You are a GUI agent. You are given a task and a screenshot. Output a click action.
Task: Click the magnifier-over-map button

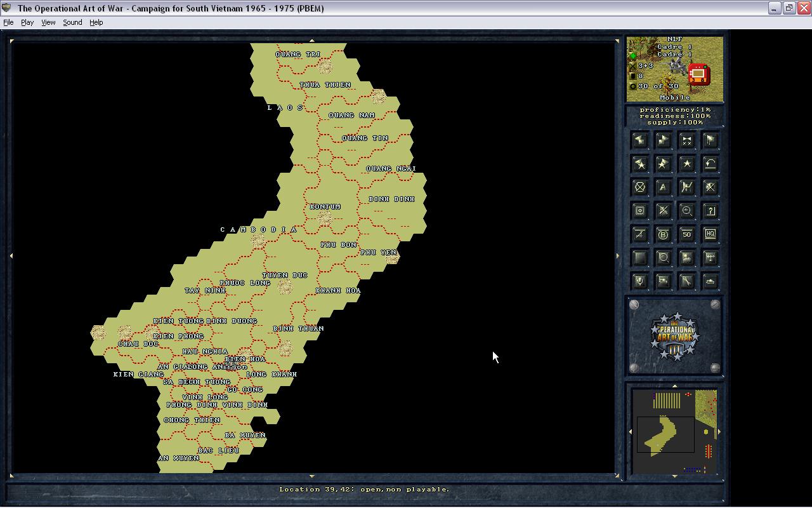point(663,258)
